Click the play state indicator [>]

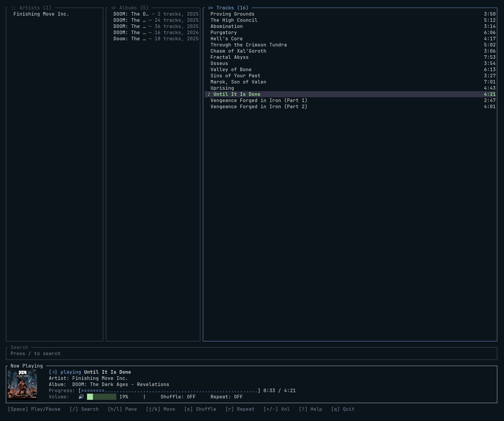pyautogui.click(x=53, y=372)
